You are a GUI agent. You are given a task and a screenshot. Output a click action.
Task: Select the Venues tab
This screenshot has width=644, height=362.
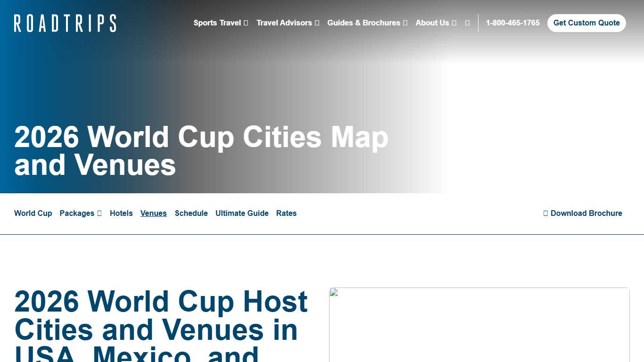[153, 213]
